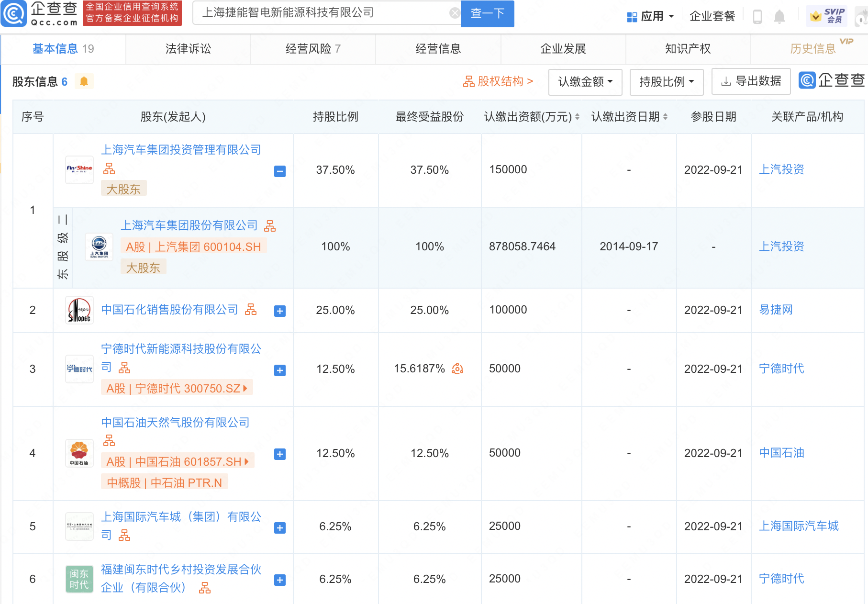Expand the 上海国际汽车城 shareholder row
868x604 pixels.
pyautogui.click(x=280, y=528)
